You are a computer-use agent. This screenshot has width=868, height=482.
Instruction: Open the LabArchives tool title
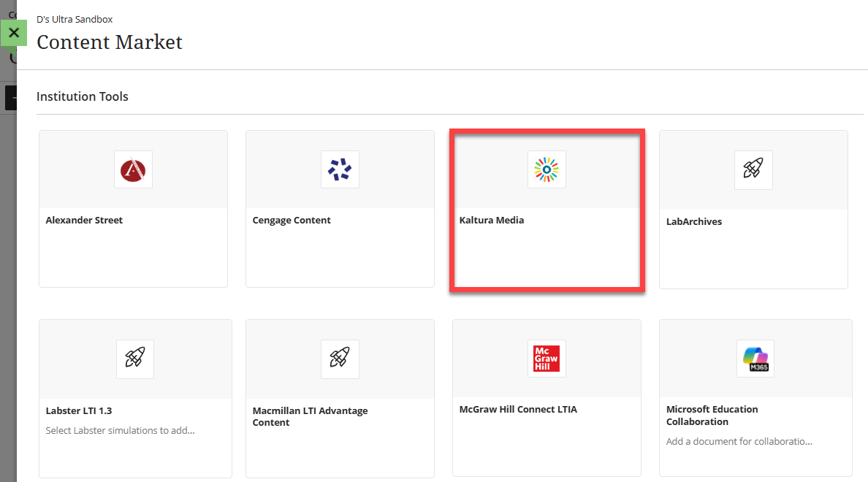click(x=693, y=221)
